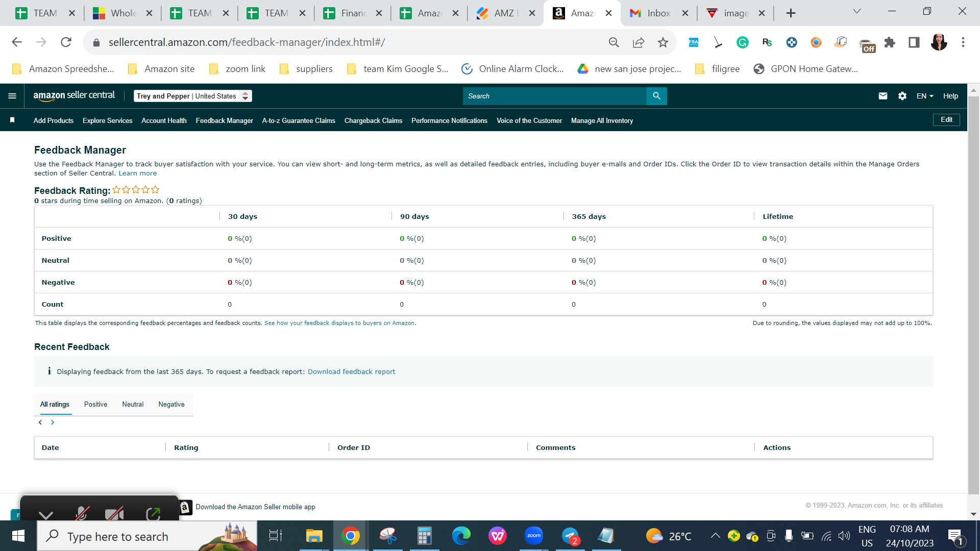Image resolution: width=980 pixels, height=551 pixels.
Task: Click the Seller Central search field
Action: (x=554, y=96)
